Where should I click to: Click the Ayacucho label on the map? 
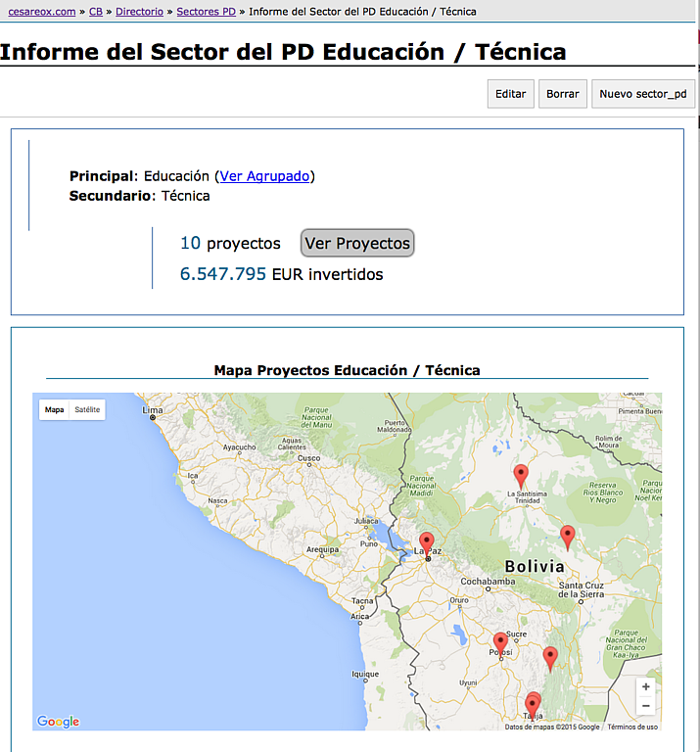click(x=239, y=446)
